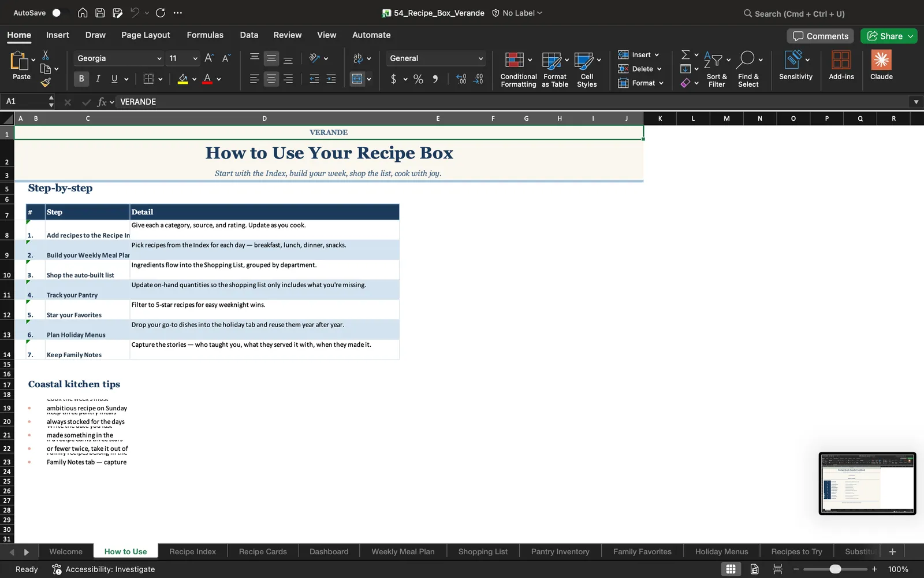Click the screenshot preview thumbnail
The height and width of the screenshot is (578, 924).
coord(867,483)
